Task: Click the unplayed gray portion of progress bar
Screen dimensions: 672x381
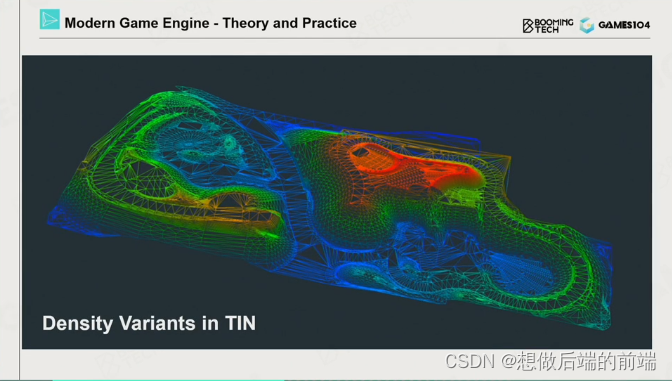Action: pyautogui.click(x=478, y=380)
